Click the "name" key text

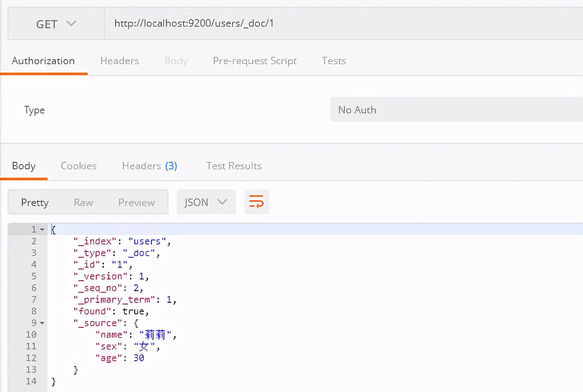pos(111,335)
